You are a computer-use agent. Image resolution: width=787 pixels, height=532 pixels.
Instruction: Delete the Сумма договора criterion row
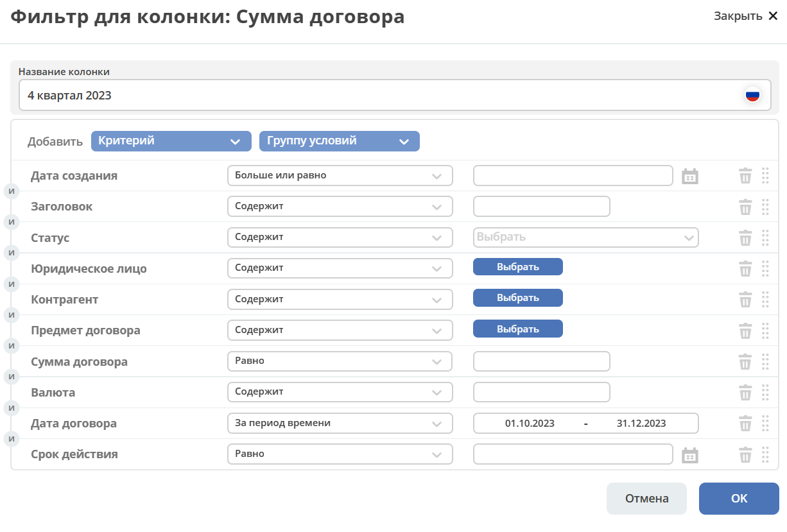click(745, 361)
